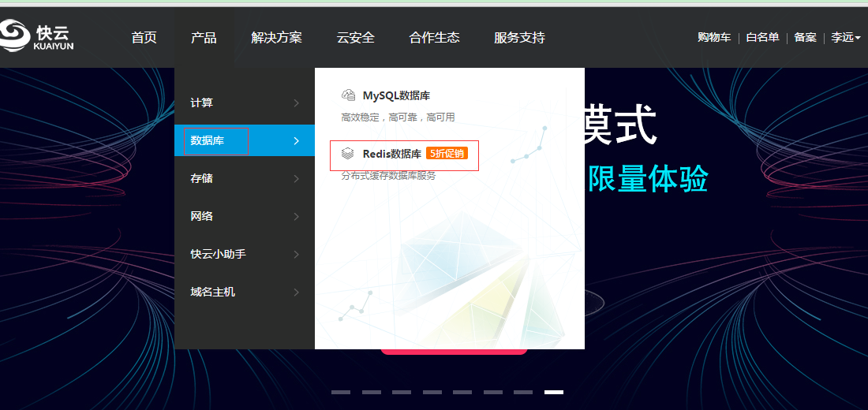Viewport: 868px width, 410px height.
Task: Click the pink banner button below the menu
Action: (454, 352)
